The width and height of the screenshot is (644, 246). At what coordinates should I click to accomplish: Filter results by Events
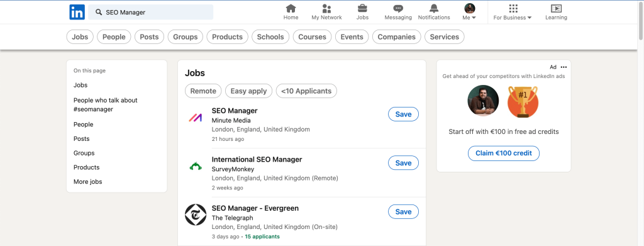352,37
